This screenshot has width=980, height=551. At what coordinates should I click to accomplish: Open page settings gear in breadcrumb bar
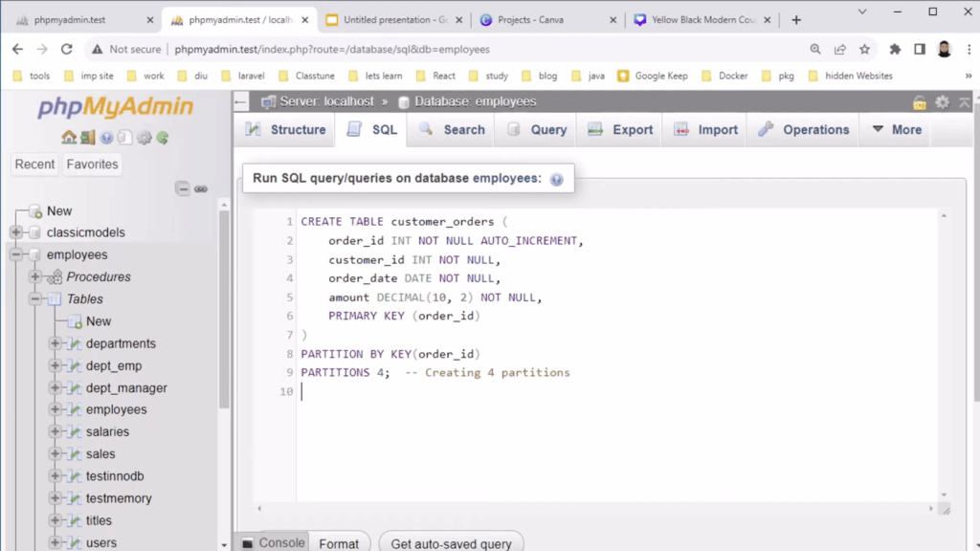[942, 101]
